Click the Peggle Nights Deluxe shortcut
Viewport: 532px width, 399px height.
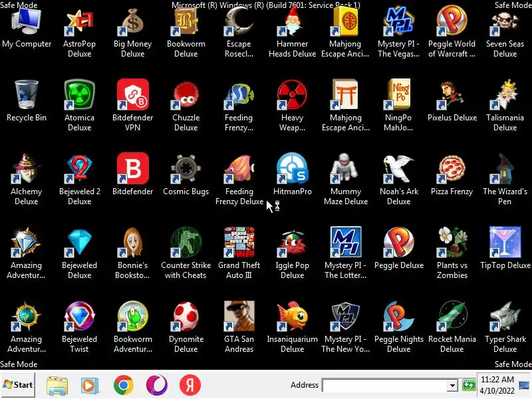398,327
